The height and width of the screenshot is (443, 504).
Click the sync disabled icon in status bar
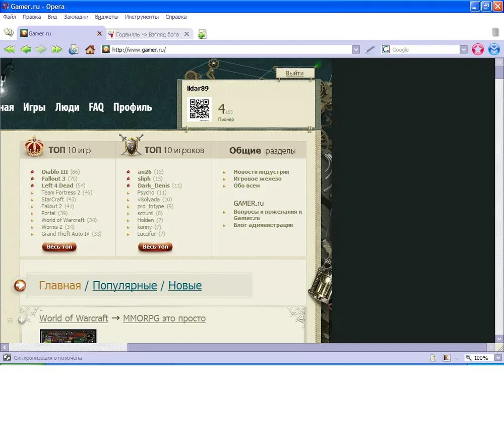7,357
